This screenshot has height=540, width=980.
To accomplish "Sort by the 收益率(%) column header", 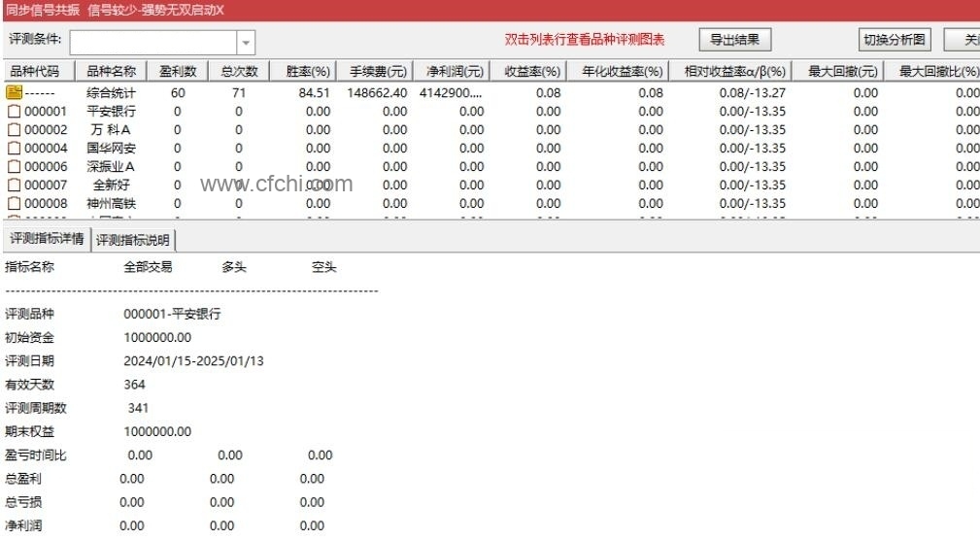I will tap(528, 71).
